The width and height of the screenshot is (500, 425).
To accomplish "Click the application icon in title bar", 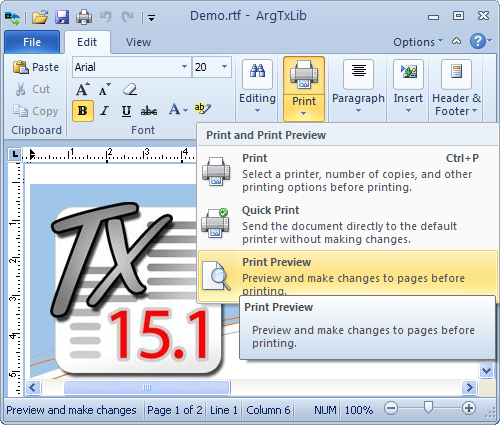I will (12, 17).
